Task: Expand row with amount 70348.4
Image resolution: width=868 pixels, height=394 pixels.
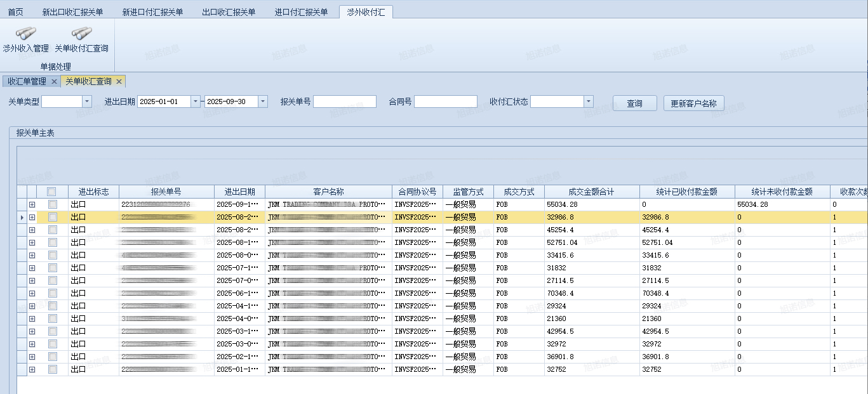Action: (x=32, y=293)
